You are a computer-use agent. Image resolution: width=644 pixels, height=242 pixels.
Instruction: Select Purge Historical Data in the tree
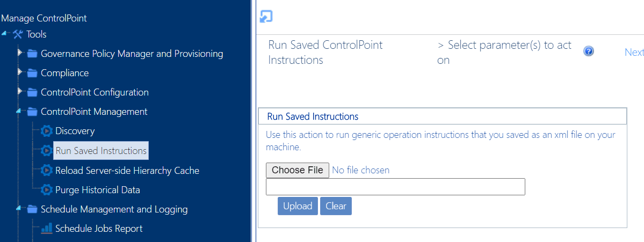[97, 190]
